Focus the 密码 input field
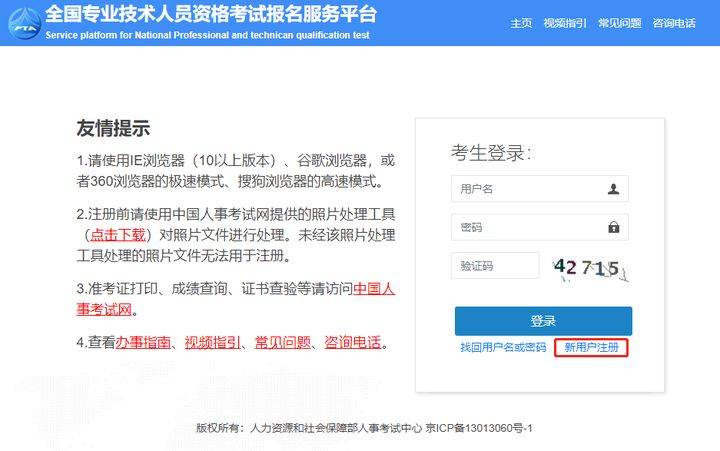The height and width of the screenshot is (451, 720). click(540, 227)
